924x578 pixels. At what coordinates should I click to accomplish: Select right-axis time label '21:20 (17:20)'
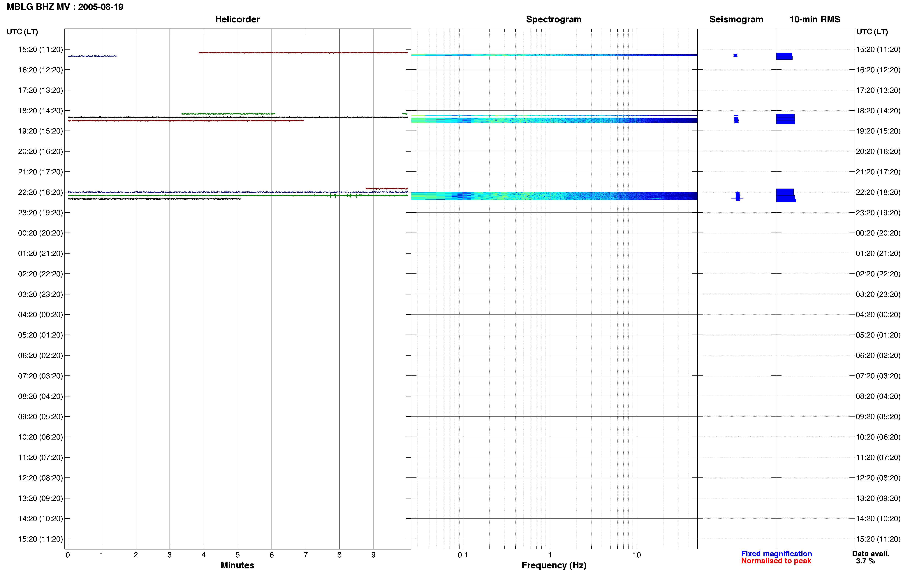(x=878, y=172)
